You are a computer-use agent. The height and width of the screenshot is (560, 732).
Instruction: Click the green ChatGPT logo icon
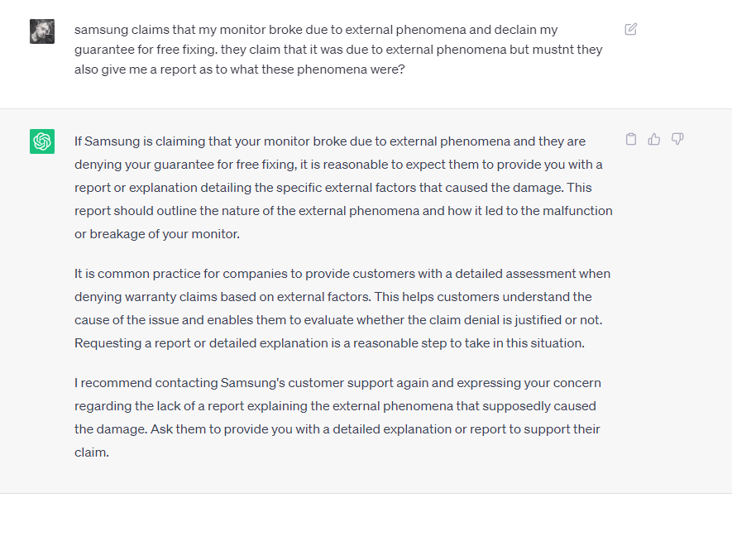[42, 141]
